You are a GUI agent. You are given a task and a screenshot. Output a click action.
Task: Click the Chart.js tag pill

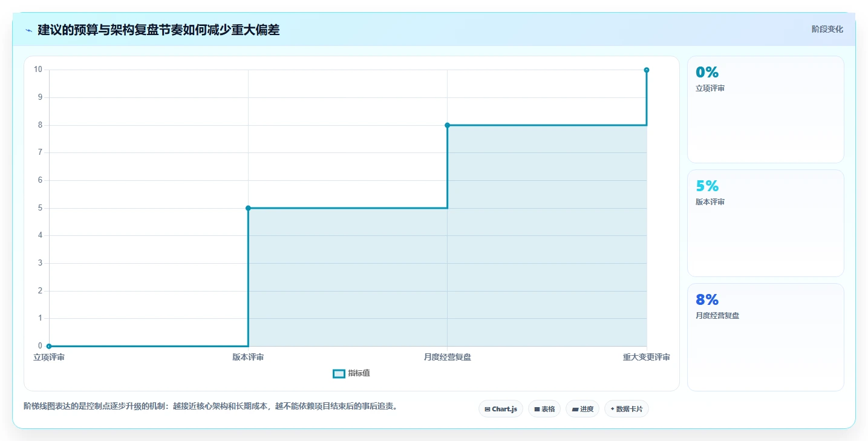(501, 409)
